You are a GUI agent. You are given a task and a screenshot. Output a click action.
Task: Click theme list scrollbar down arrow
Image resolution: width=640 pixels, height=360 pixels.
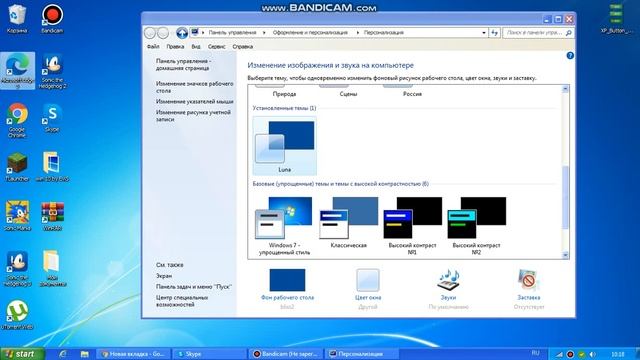tap(565, 255)
